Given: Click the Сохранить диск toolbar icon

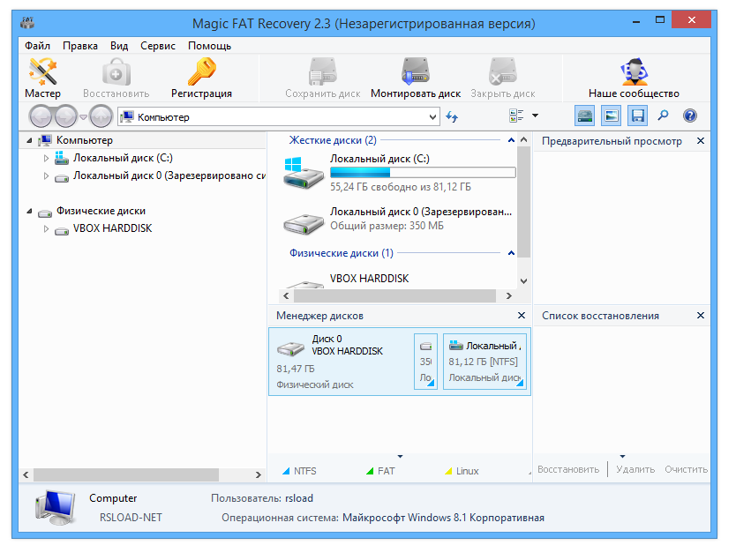Looking at the screenshot, I should point(322,78).
